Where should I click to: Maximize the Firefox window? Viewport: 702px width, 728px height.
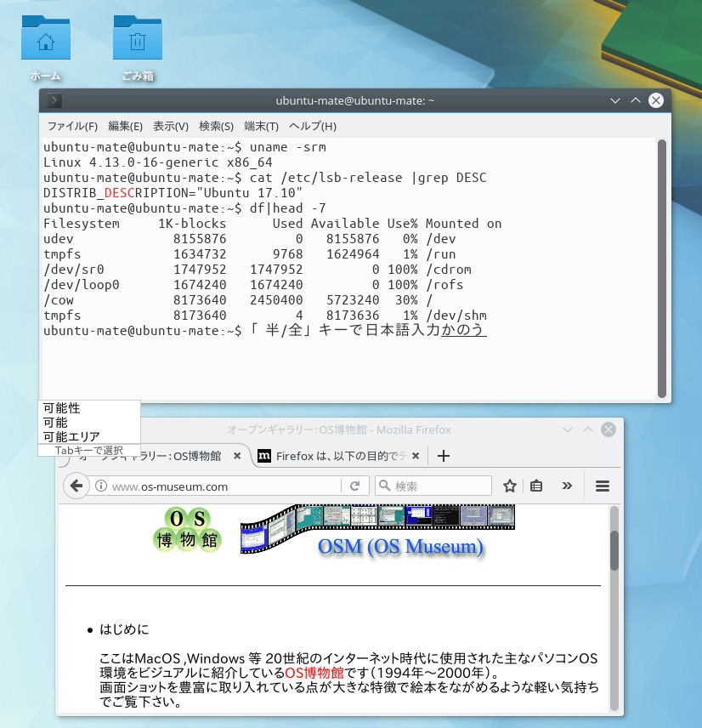[588, 430]
